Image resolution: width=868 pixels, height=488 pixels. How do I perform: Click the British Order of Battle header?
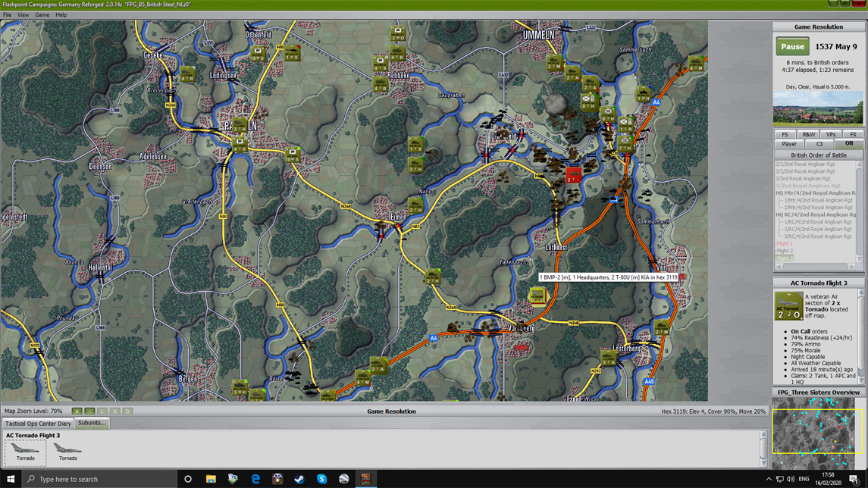pos(818,155)
